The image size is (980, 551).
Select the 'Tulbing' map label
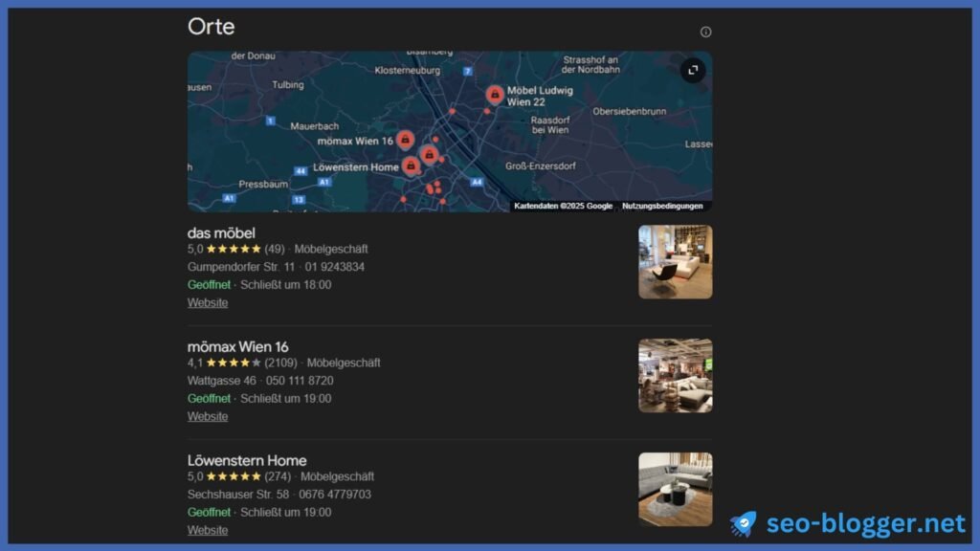[x=288, y=85]
